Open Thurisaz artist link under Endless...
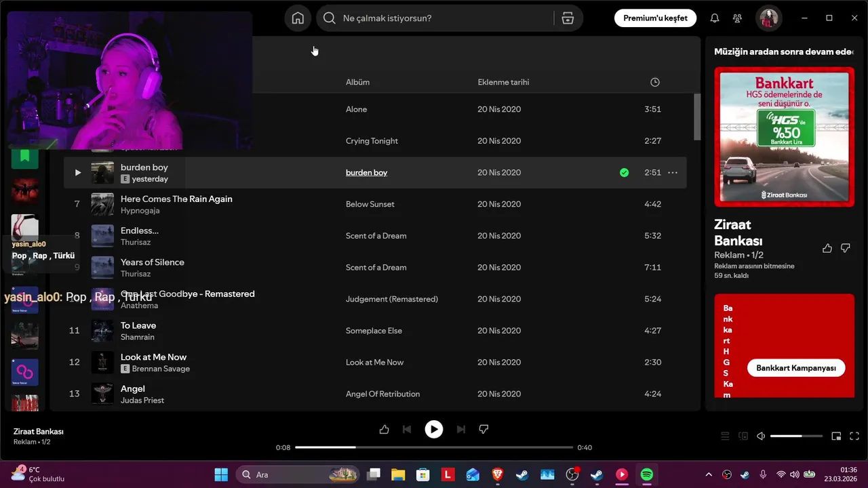868x488 pixels. (136, 242)
